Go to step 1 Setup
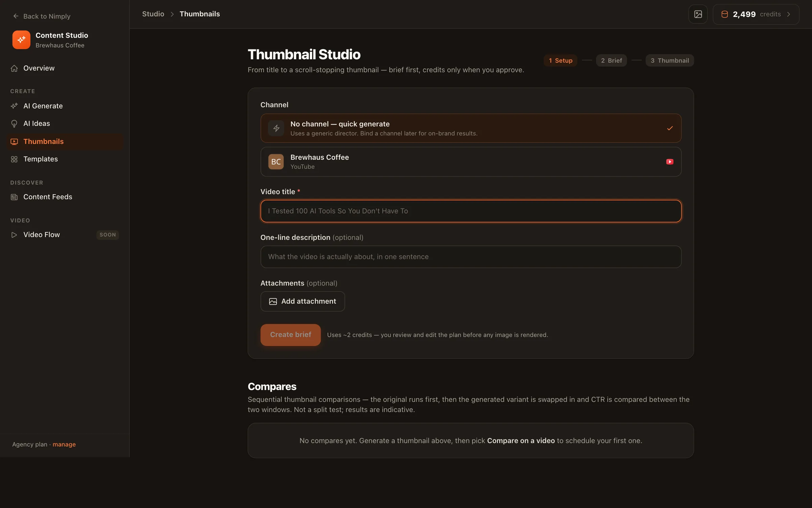Image resolution: width=812 pixels, height=508 pixels. pyautogui.click(x=560, y=61)
